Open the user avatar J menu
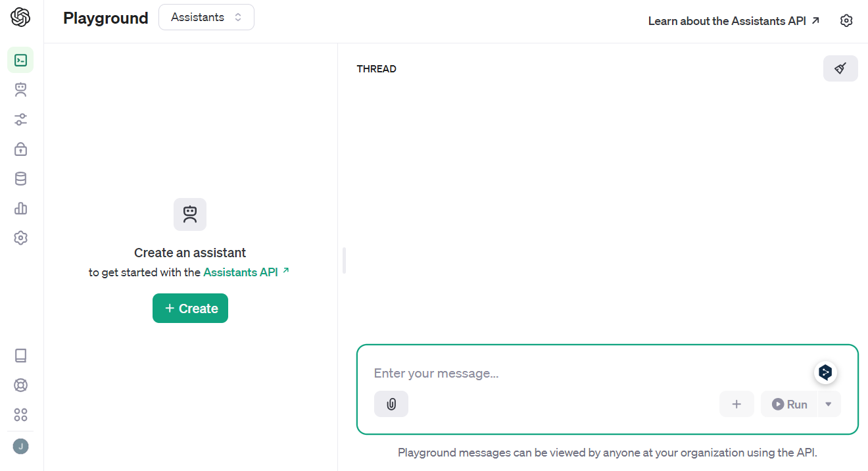The width and height of the screenshot is (868, 471). 20,447
